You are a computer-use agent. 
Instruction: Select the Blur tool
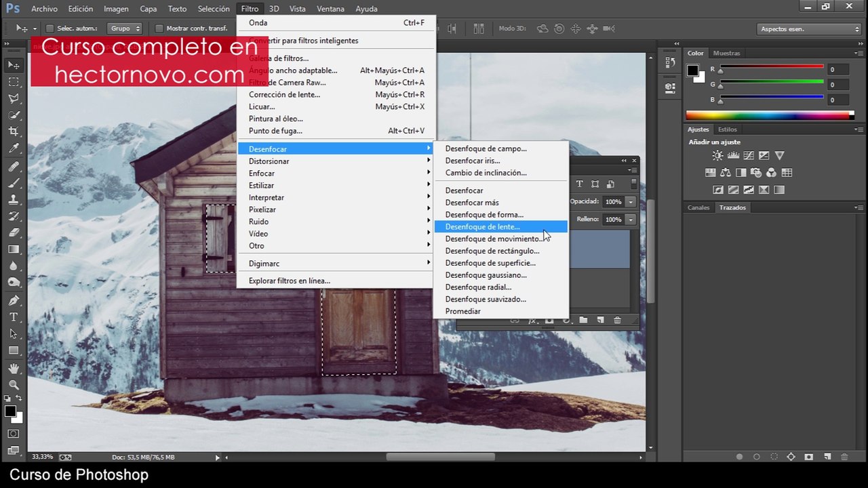pyautogui.click(x=14, y=266)
